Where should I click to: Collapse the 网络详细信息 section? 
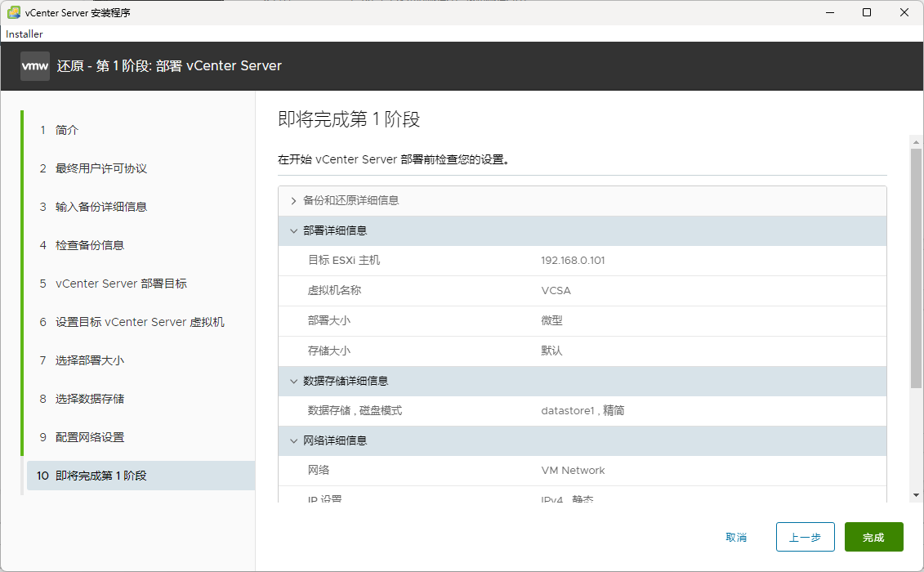tap(294, 440)
